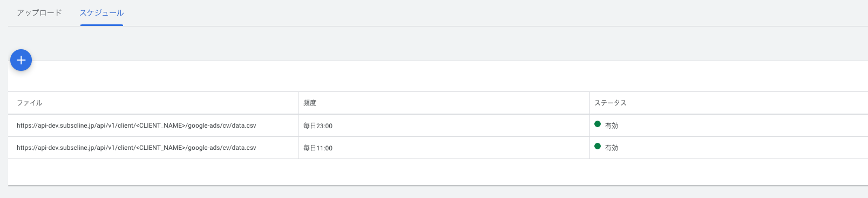Sort by the 頻度 column header

(x=310, y=103)
